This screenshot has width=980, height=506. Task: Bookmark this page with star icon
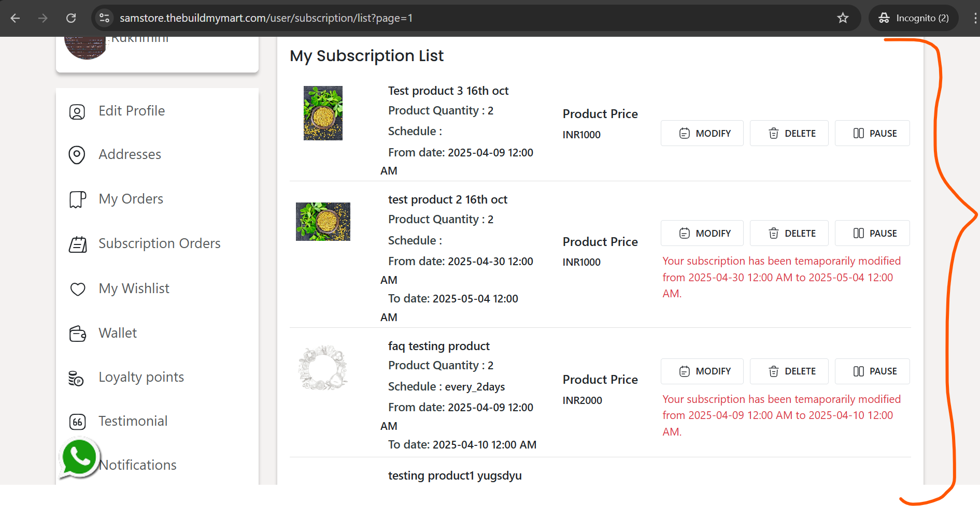[843, 18]
